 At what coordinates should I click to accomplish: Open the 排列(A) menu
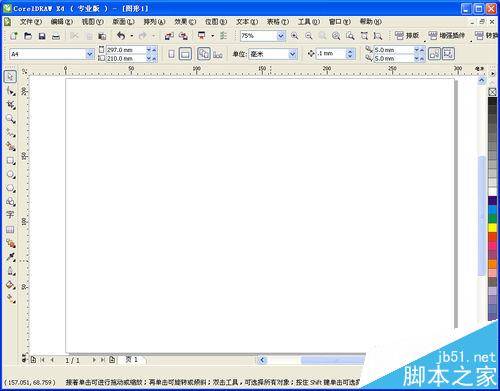(x=154, y=22)
